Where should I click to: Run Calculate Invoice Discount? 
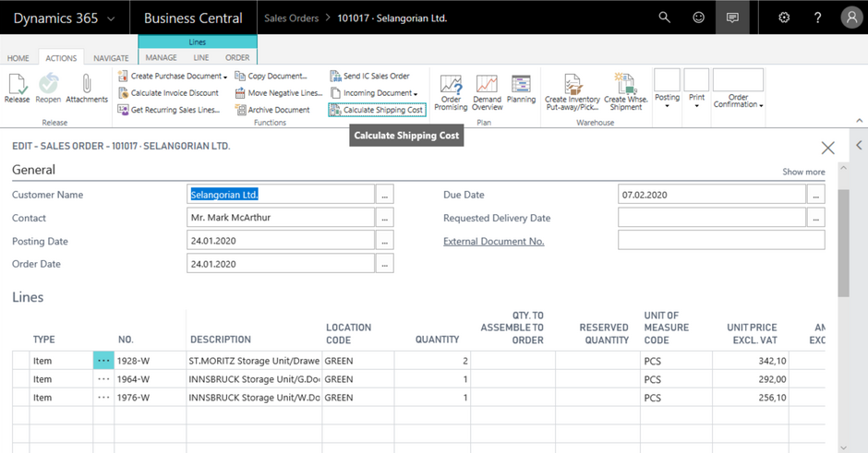pos(168,93)
